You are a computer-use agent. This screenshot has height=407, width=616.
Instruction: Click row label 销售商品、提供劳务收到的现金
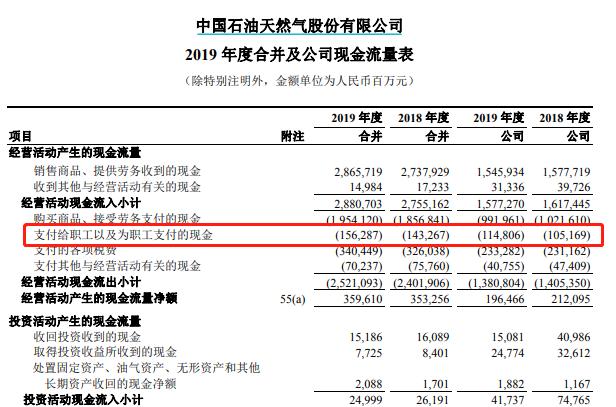(x=117, y=171)
